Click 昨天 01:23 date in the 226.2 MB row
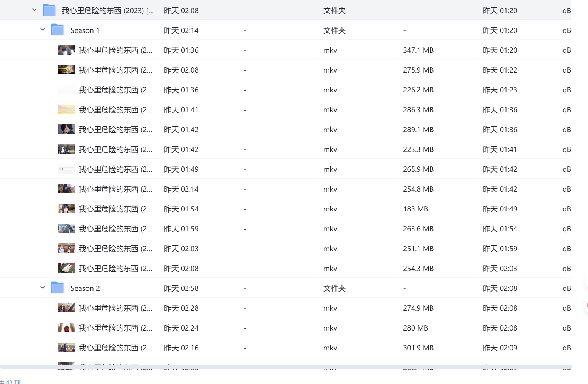This screenshot has width=588, height=384. tap(500, 90)
